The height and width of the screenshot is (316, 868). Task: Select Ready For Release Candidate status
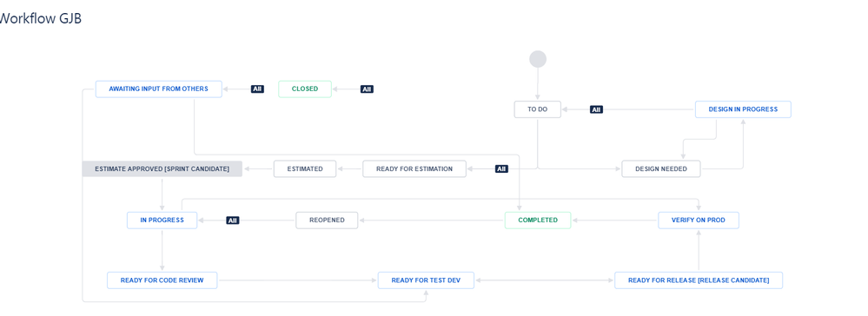pos(699,280)
